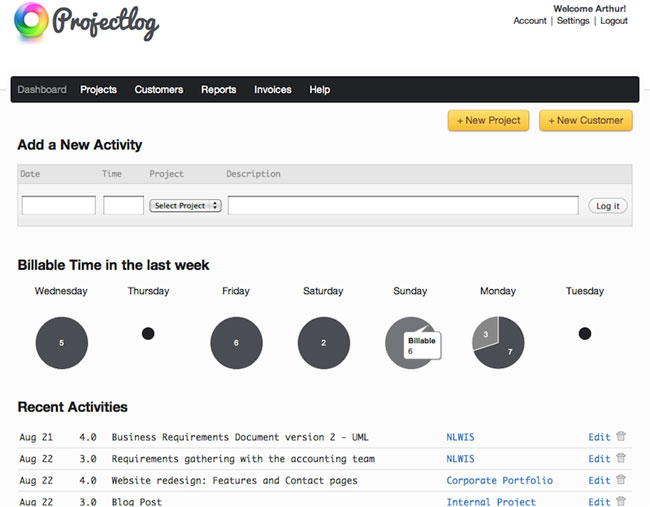This screenshot has width=650, height=507.
Task: Click the Monday pie slice labeled 3
Action: point(487,333)
